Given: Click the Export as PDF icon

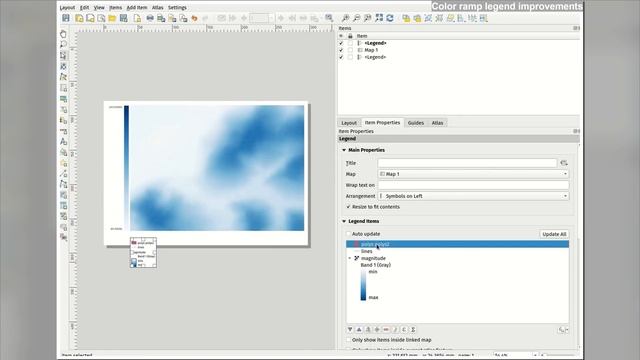Looking at the screenshot, I should point(183,18).
